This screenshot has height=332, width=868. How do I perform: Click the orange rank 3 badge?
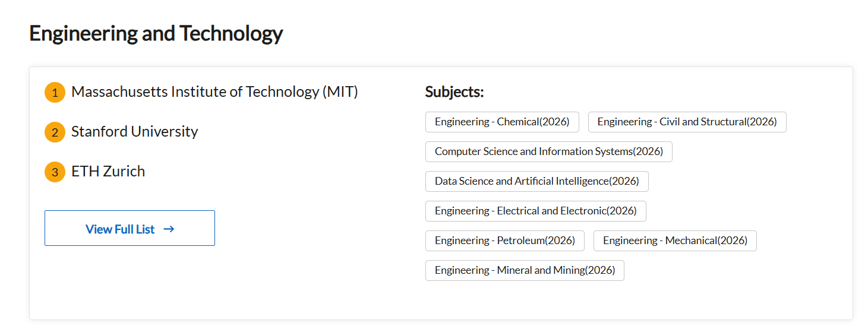tap(55, 172)
